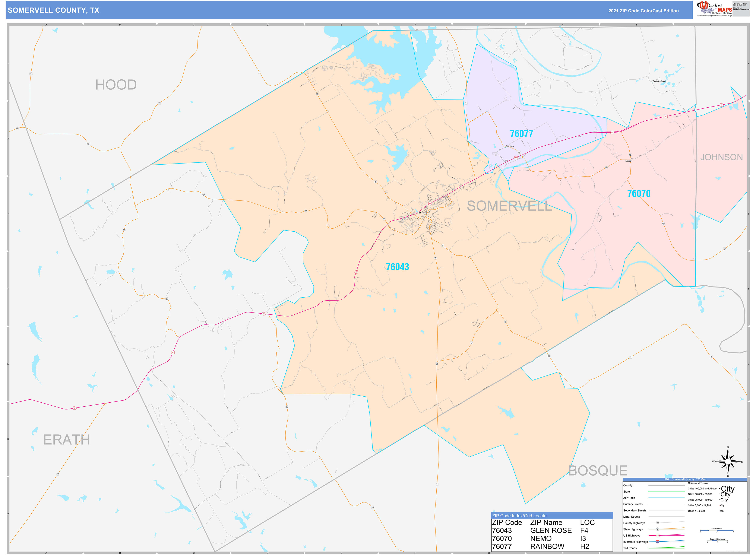Viewport: 756px width, 555px height.
Task: Click the large City dot symbol in legend
Action: click(x=720, y=489)
